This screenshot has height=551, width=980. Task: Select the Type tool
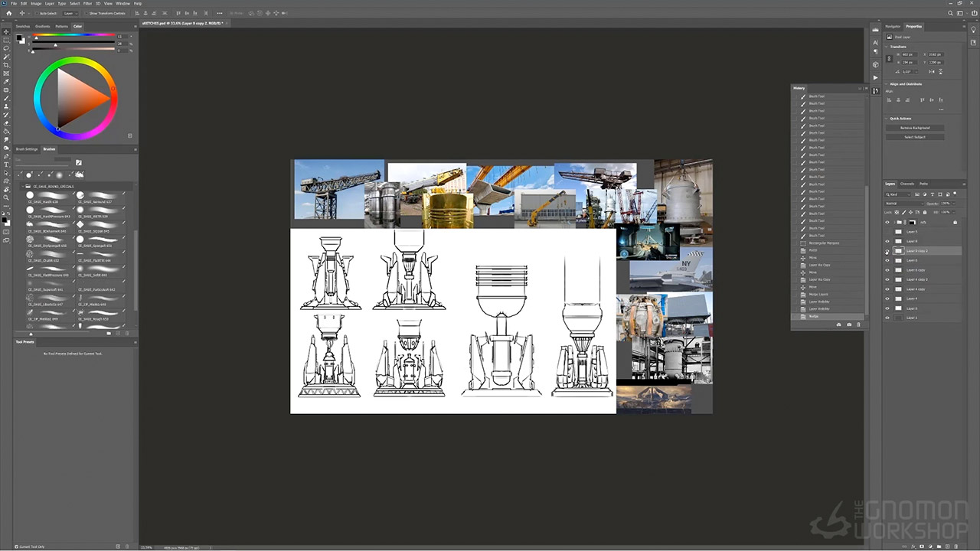(x=6, y=165)
